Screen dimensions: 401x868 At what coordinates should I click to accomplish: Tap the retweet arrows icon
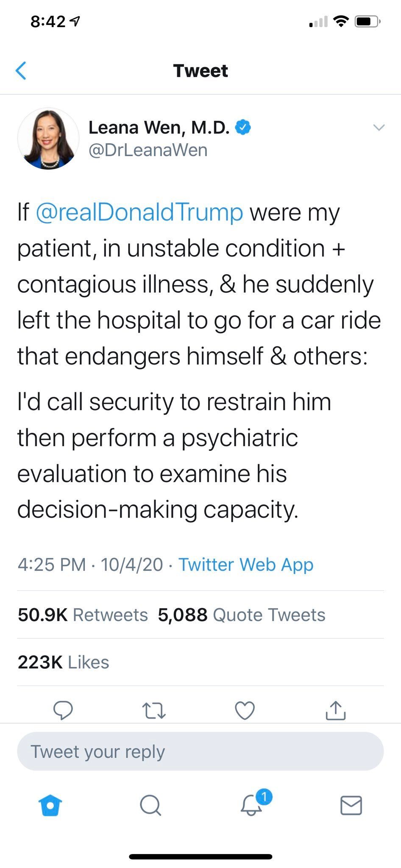click(x=154, y=711)
